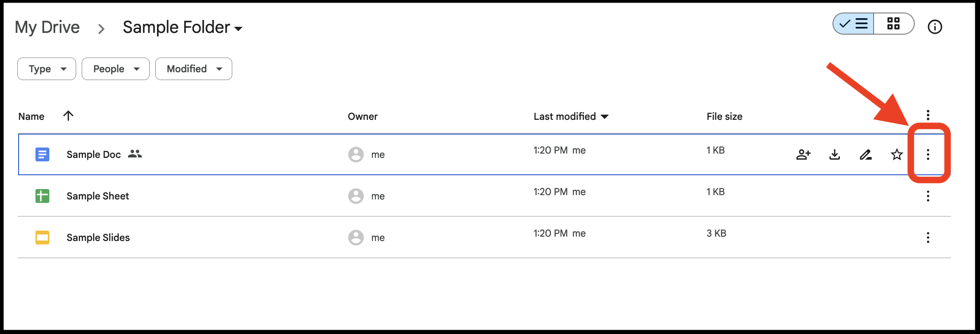980x334 pixels.
Task: Open the Sample Doc file via its Docs icon
Action: pos(42,154)
